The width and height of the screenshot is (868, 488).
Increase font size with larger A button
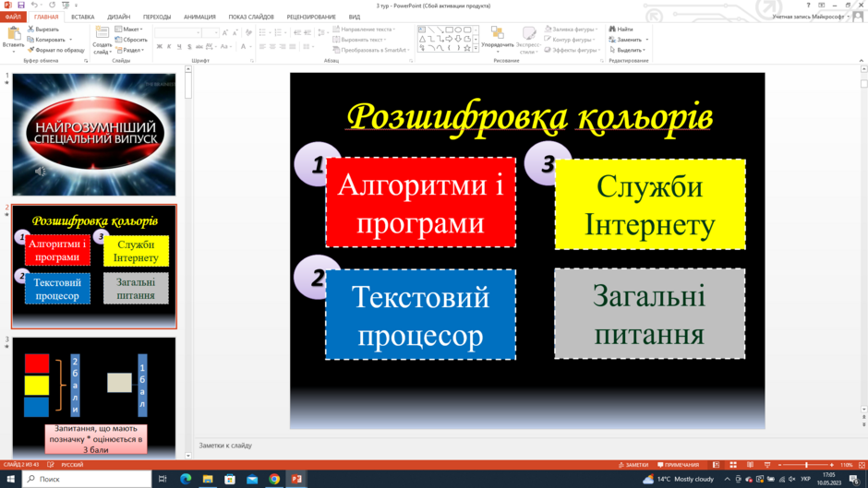224,33
